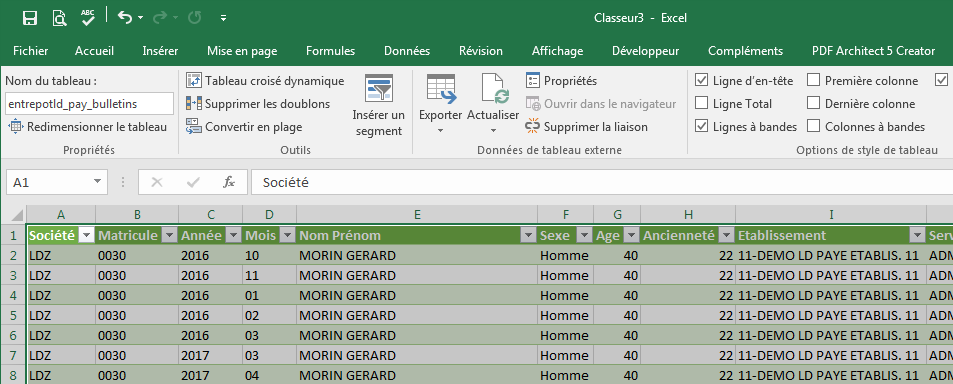Toggle the Ligne d'en-tête checkbox

[701, 80]
